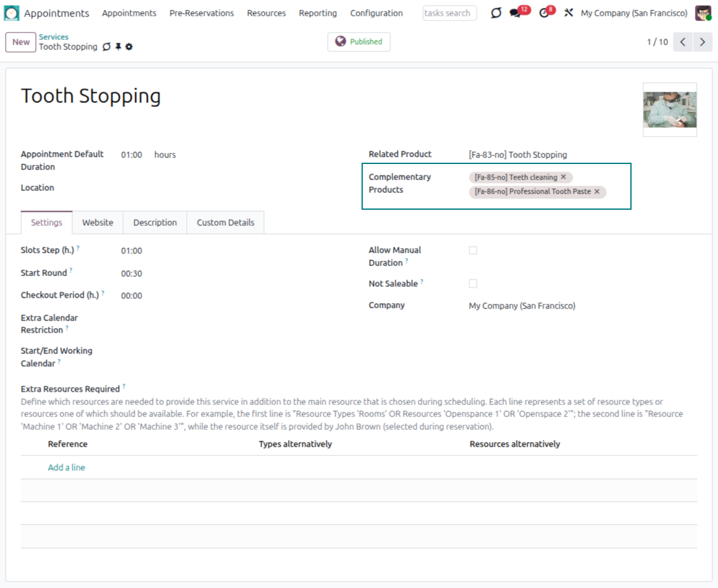
Task: Click the tasks search input field
Action: click(449, 13)
